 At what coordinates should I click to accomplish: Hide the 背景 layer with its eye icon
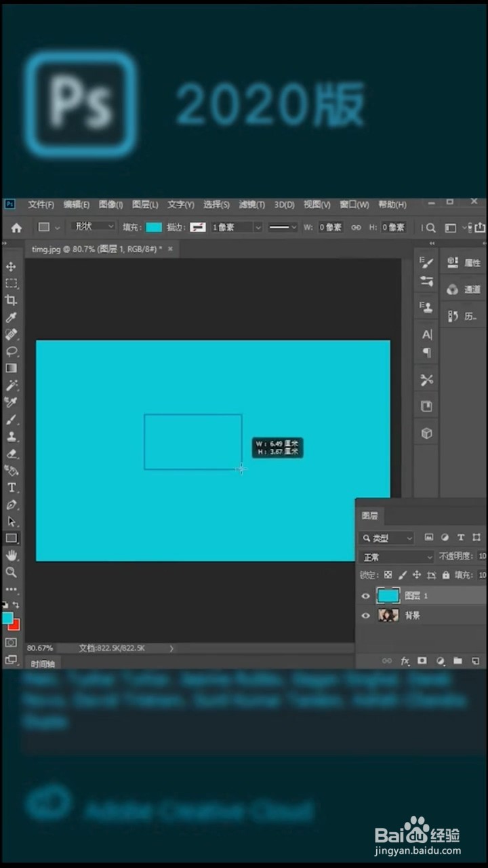[x=366, y=616]
